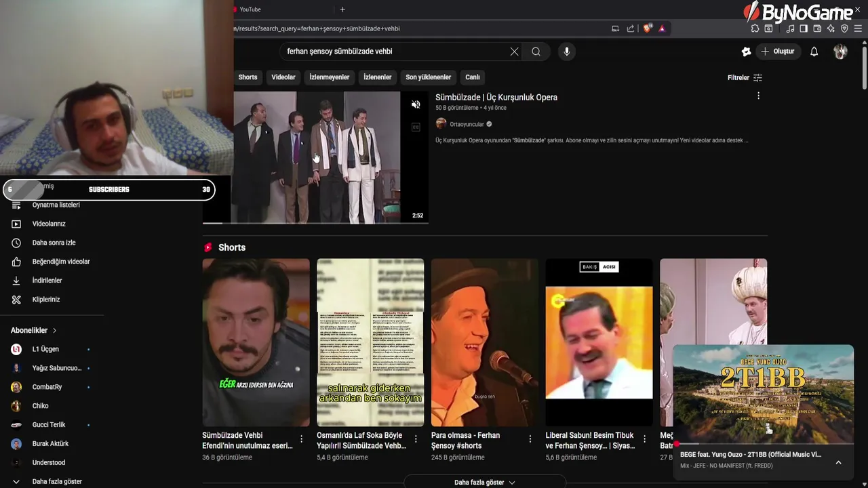Image resolution: width=868 pixels, height=488 pixels.
Task: Open options for the Sümbülzade Vehbi Efendi short
Action: pyautogui.click(x=302, y=439)
